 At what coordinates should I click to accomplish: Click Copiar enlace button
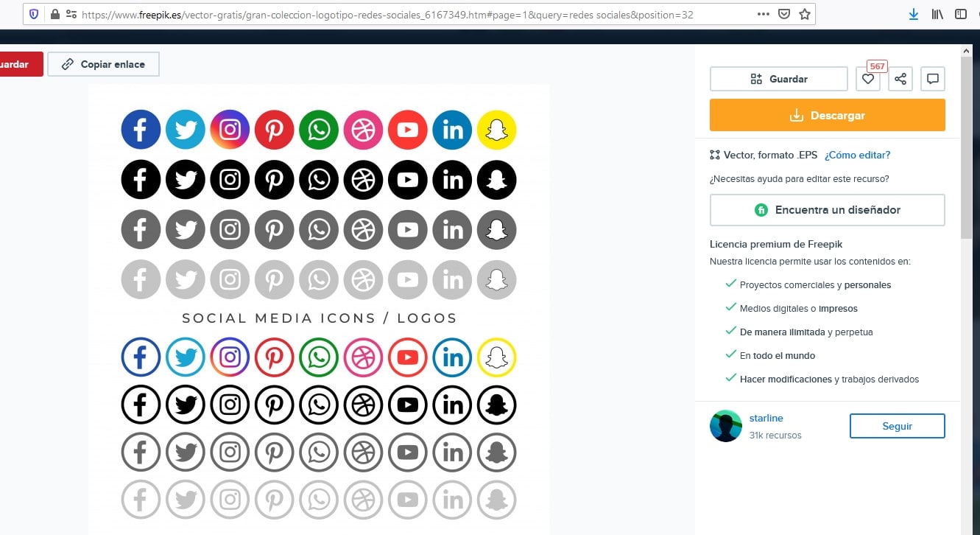point(103,64)
